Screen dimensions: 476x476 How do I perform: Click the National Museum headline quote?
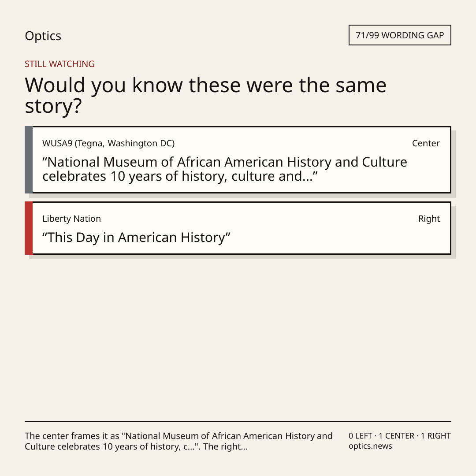tap(225, 169)
